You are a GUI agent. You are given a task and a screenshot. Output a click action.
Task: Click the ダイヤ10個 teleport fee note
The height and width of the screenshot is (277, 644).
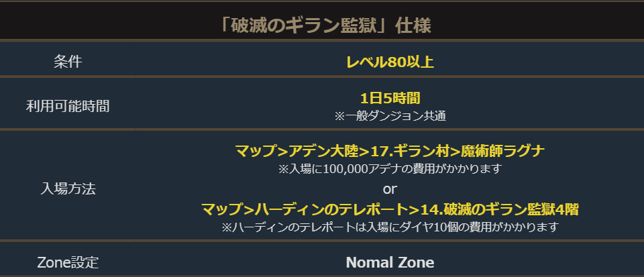pyautogui.click(x=390, y=227)
